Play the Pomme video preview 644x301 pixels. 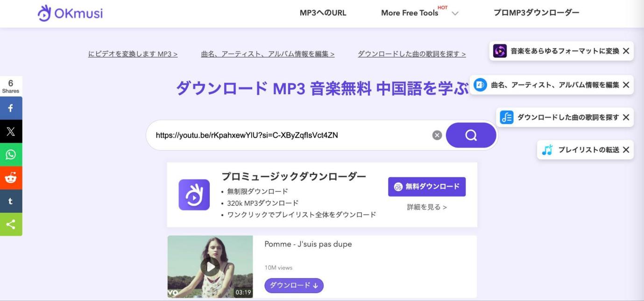(x=210, y=266)
